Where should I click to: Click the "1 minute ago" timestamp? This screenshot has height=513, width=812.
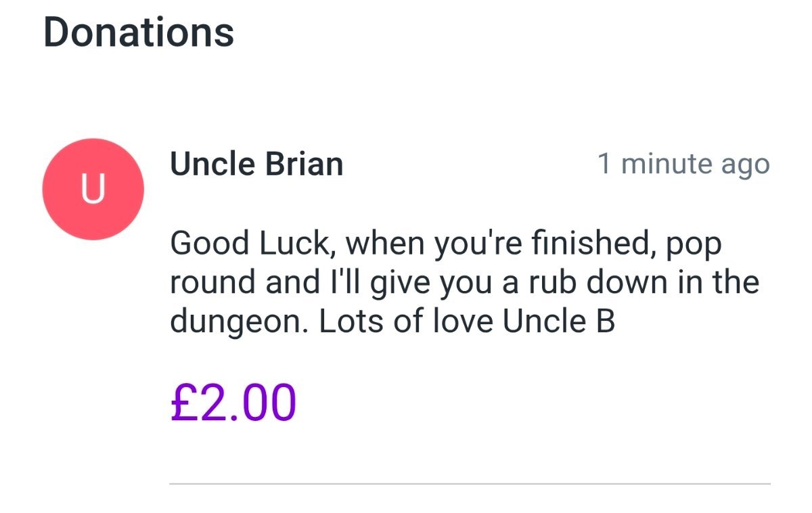coord(683,164)
